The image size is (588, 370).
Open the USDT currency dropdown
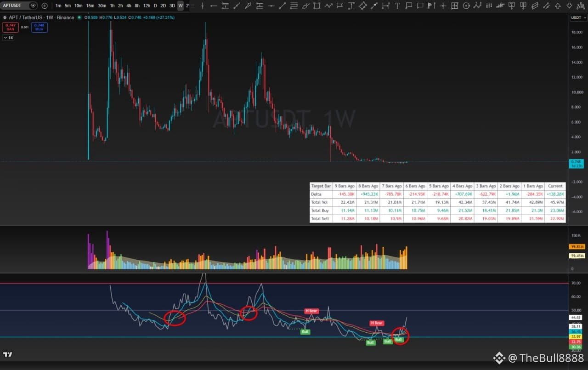click(x=577, y=17)
